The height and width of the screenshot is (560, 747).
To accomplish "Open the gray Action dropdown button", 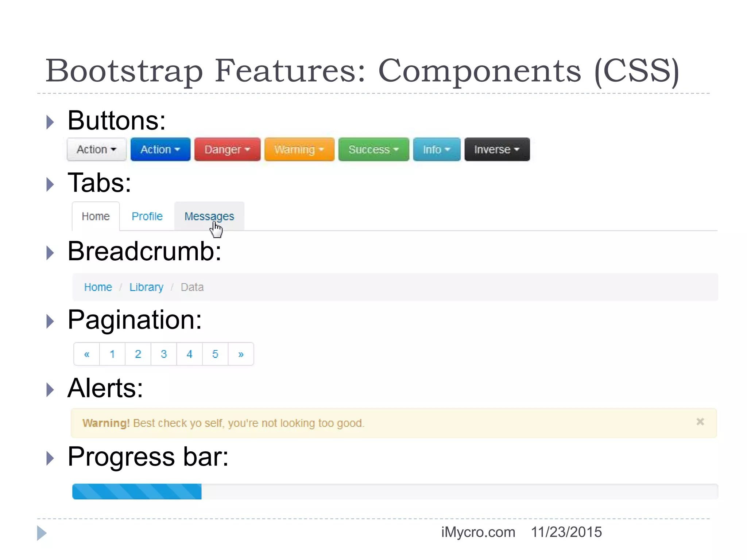I will 97,149.
